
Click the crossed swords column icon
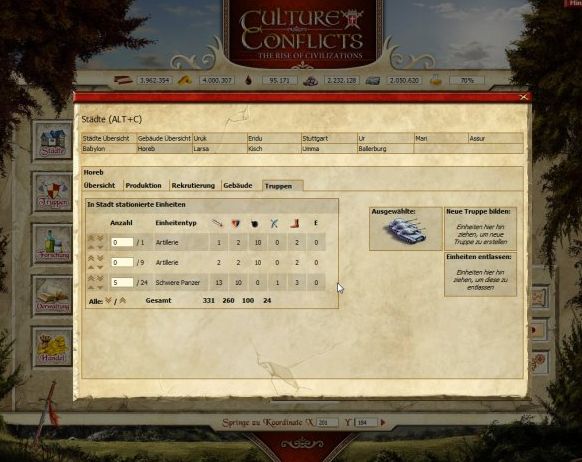(x=274, y=223)
